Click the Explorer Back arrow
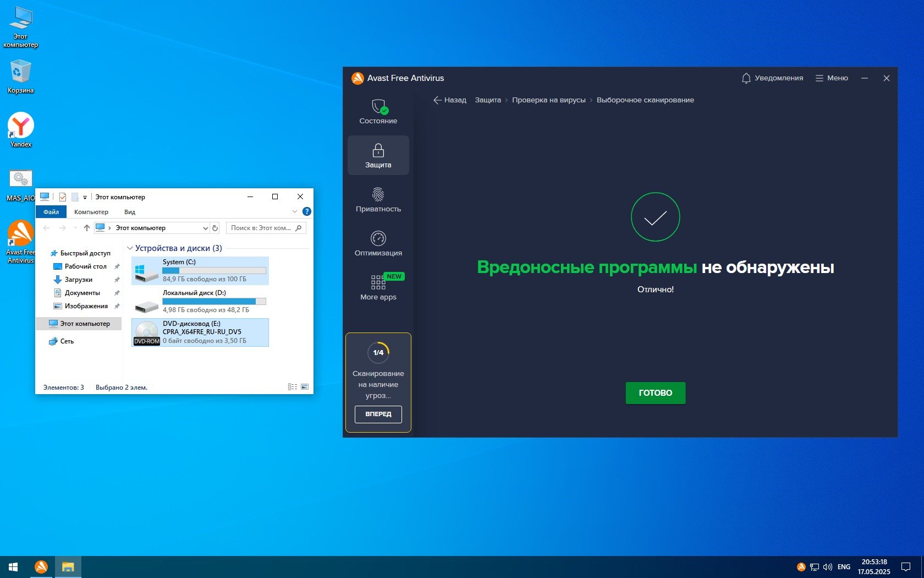924x578 pixels. coord(47,228)
